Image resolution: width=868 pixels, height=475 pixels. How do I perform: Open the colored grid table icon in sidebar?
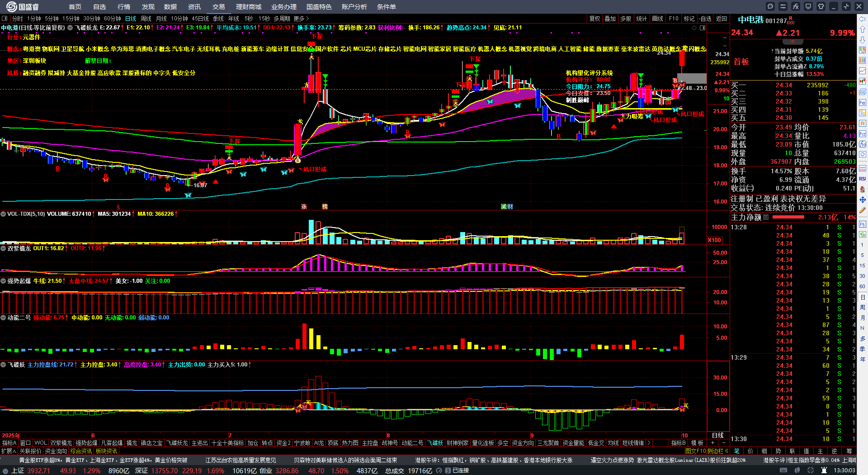tap(863, 61)
